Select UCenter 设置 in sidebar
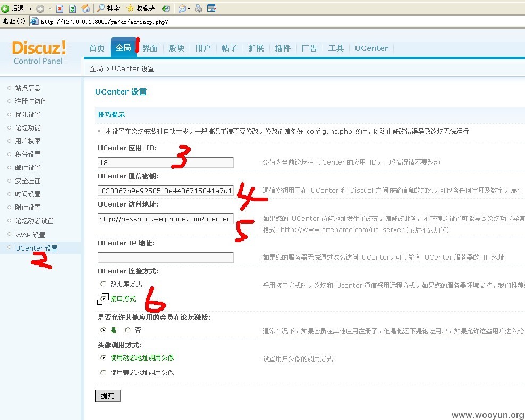The height and width of the screenshot is (420, 525). [x=37, y=248]
